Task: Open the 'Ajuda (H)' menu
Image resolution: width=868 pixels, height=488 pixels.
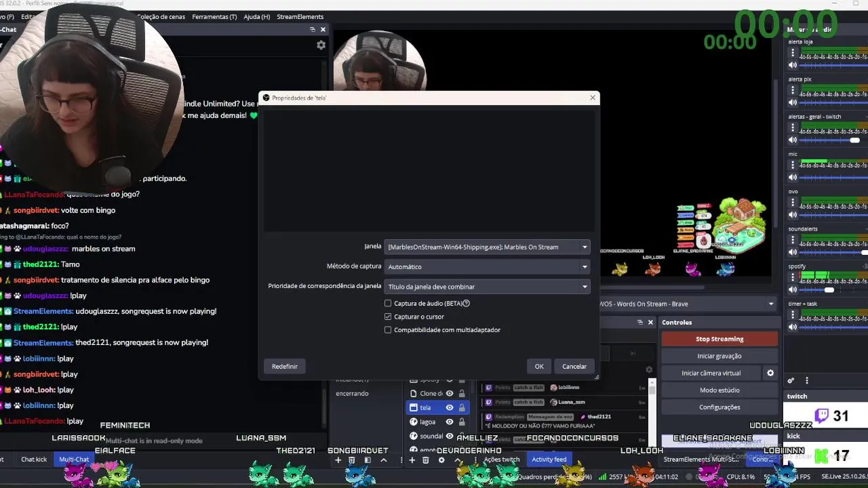Action: [x=256, y=16]
